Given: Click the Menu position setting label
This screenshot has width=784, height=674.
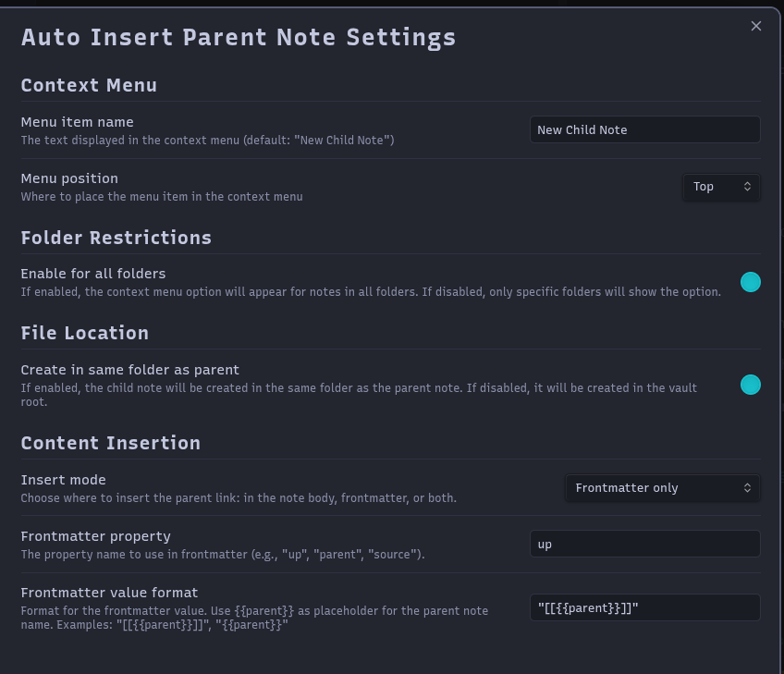Looking at the screenshot, I should coord(69,178).
